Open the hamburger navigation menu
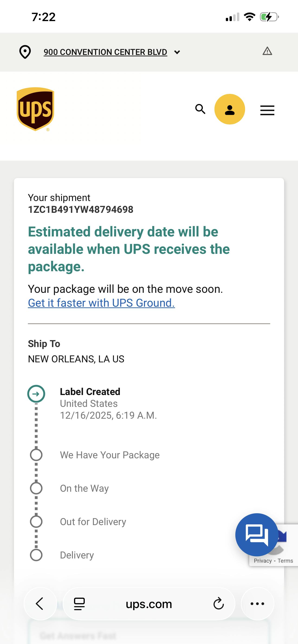Screen dimensions: 298x644 (267, 110)
